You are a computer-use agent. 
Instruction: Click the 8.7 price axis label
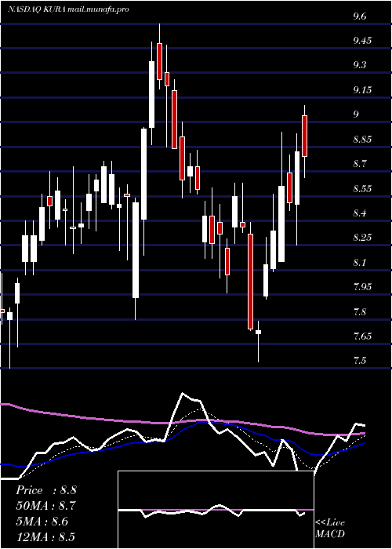click(x=360, y=164)
